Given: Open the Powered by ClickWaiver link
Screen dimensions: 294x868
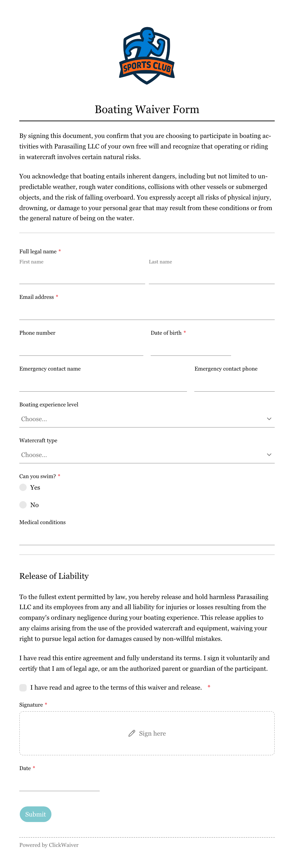Looking at the screenshot, I should pyautogui.click(x=49, y=845).
